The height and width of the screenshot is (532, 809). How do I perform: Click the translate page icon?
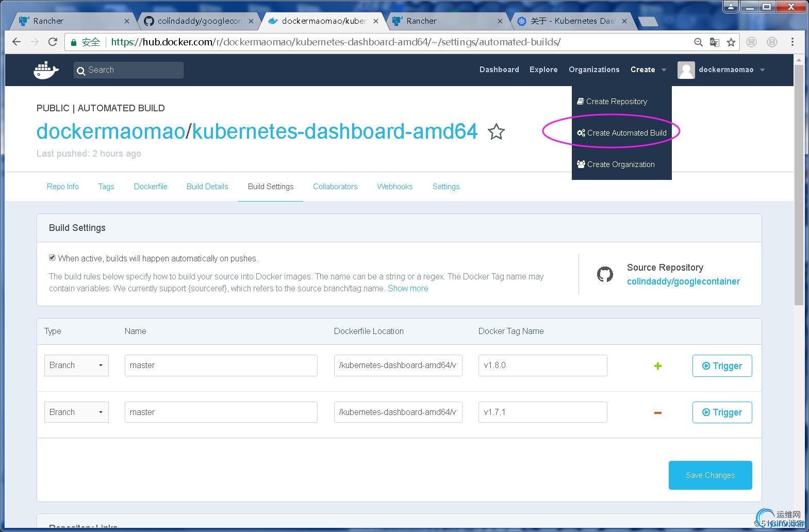point(715,42)
